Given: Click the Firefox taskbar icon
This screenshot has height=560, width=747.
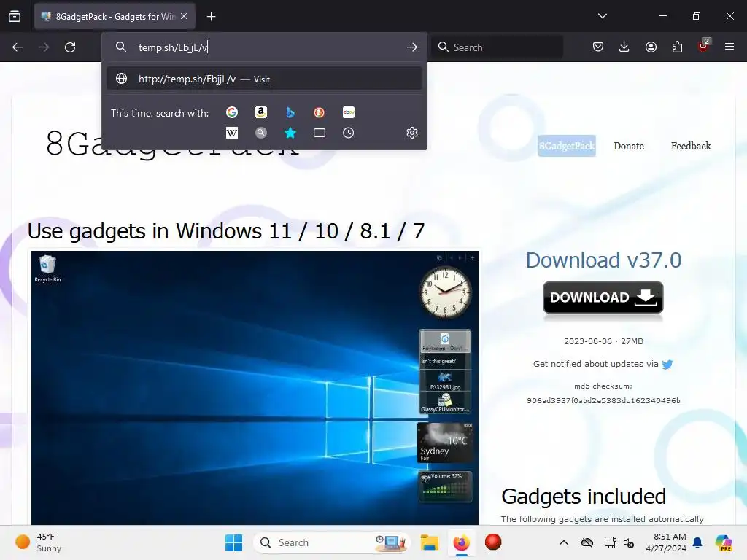Looking at the screenshot, I should (461, 542).
